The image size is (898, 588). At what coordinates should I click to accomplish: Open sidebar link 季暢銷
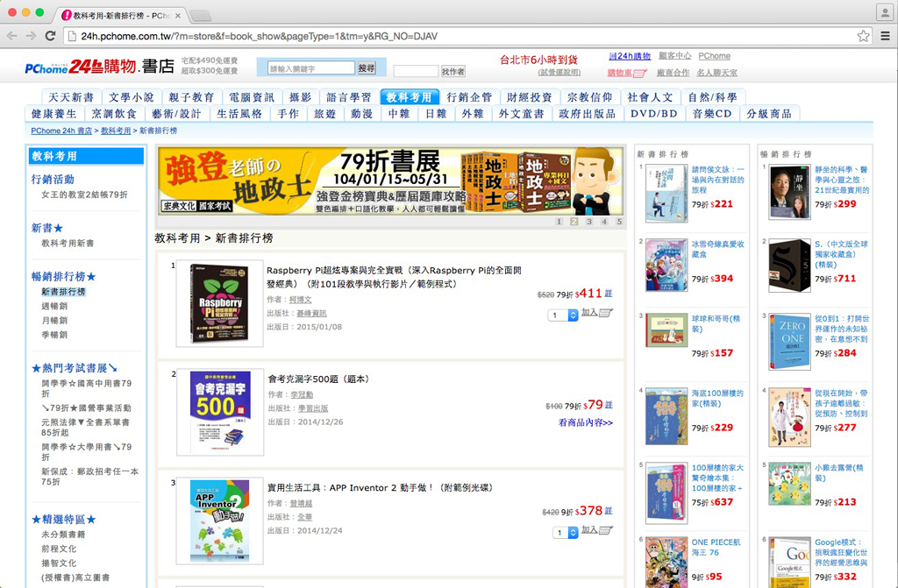(54, 335)
